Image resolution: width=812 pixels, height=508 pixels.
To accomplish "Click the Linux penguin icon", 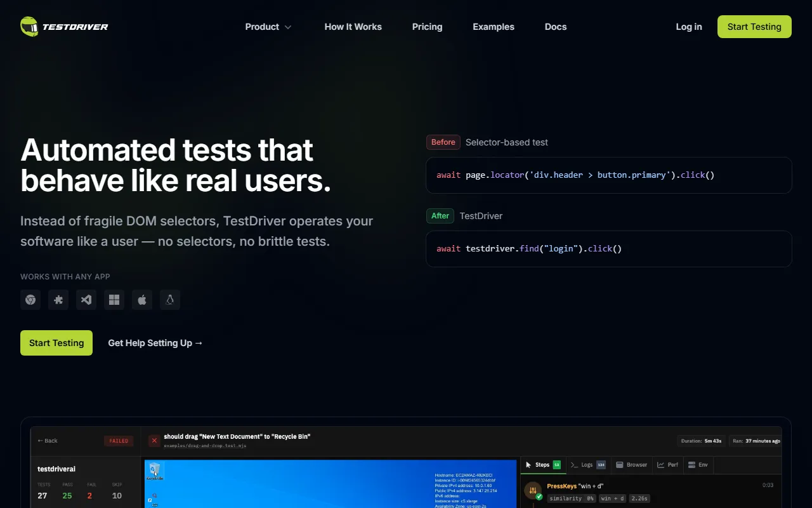I will (170, 300).
